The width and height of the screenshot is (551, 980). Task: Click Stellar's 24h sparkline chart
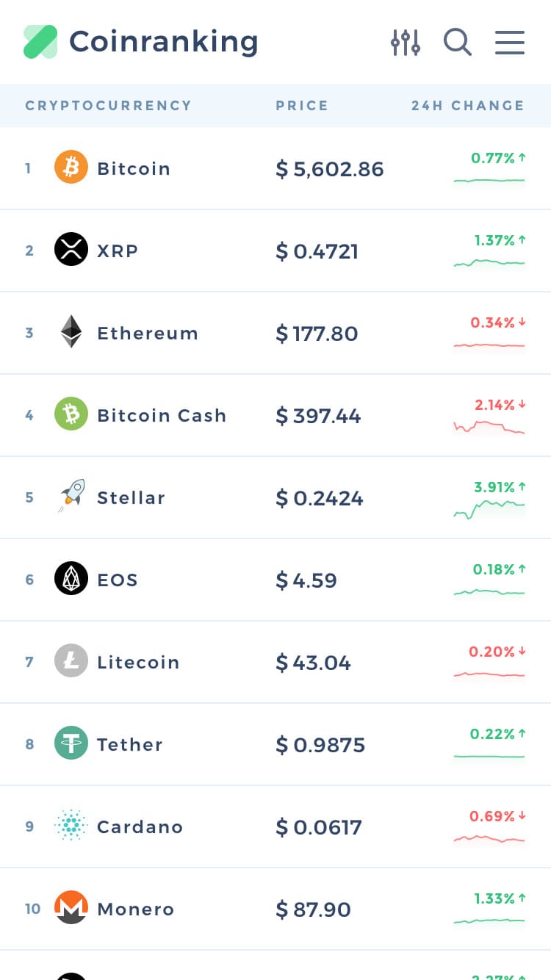pos(489,508)
